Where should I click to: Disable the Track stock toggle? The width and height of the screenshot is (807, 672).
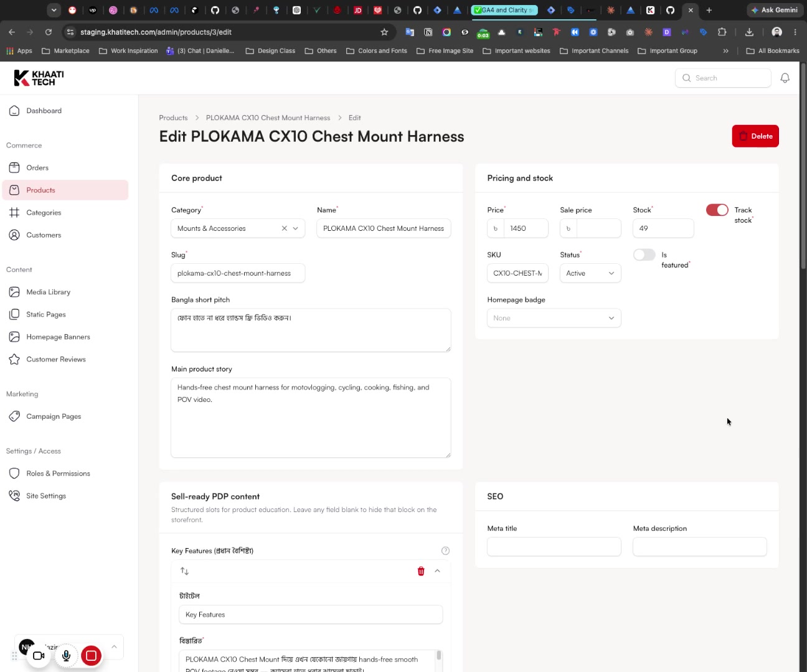[x=717, y=210]
